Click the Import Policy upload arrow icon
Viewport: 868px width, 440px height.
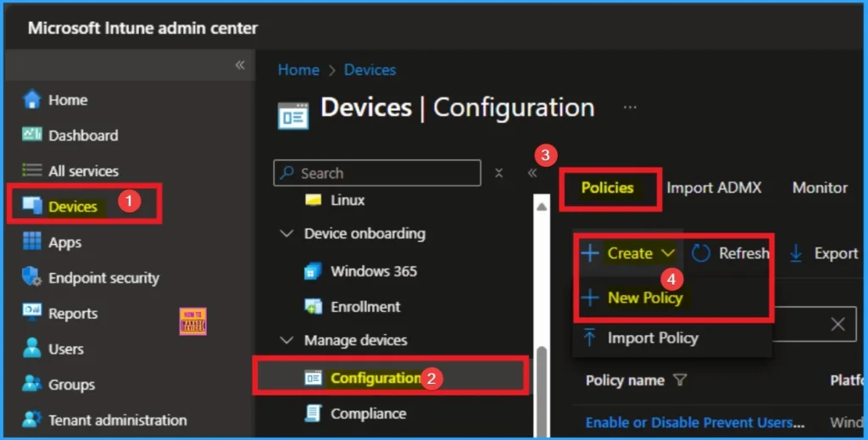590,337
